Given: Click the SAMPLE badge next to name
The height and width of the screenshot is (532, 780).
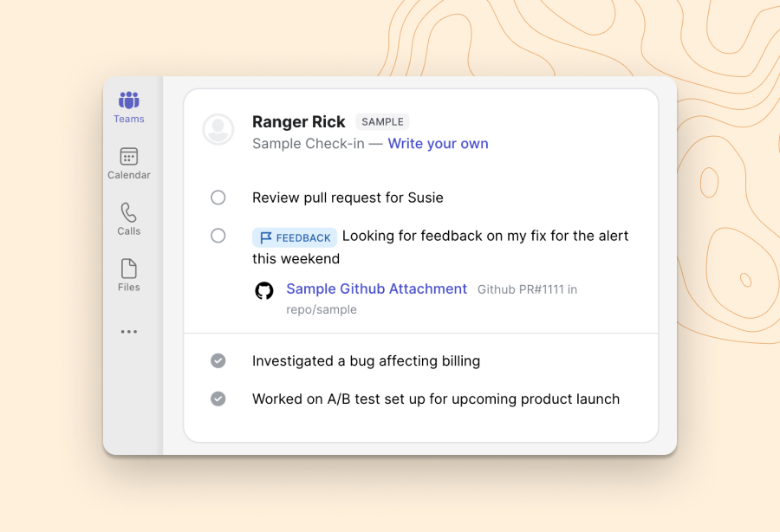Looking at the screenshot, I should click(382, 122).
